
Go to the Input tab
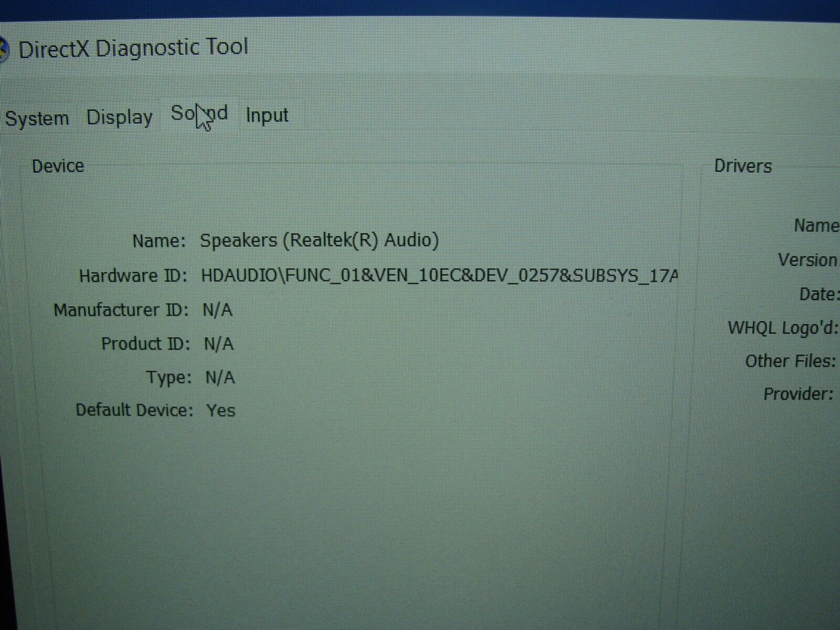pyautogui.click(x=267, y=115)
